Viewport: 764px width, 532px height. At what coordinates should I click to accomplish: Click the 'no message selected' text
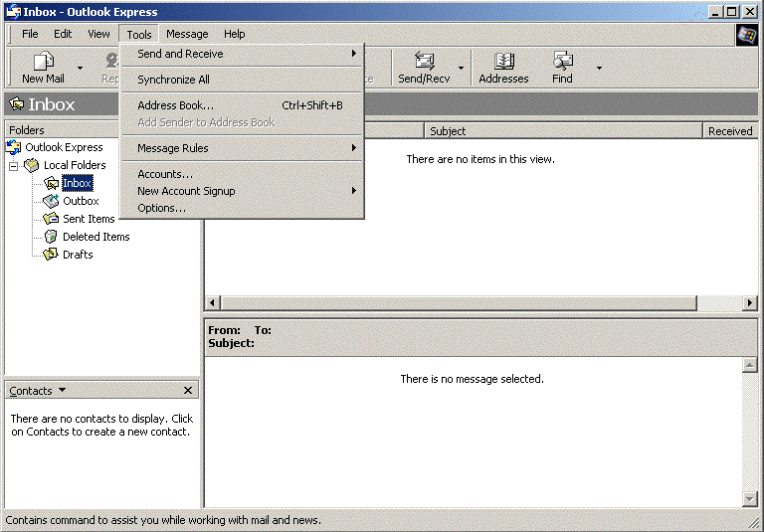click(x=472, y=379)
